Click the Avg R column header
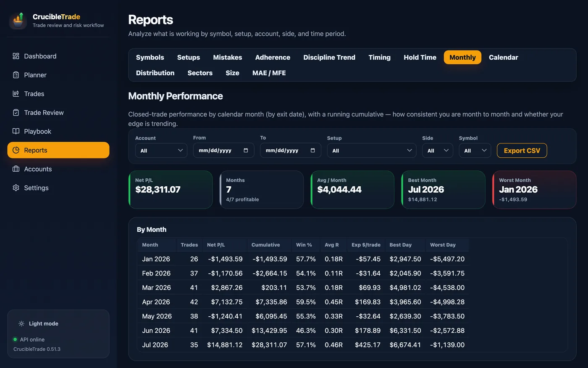The height and width of the screenshot is (368, 588). point(333,245)
